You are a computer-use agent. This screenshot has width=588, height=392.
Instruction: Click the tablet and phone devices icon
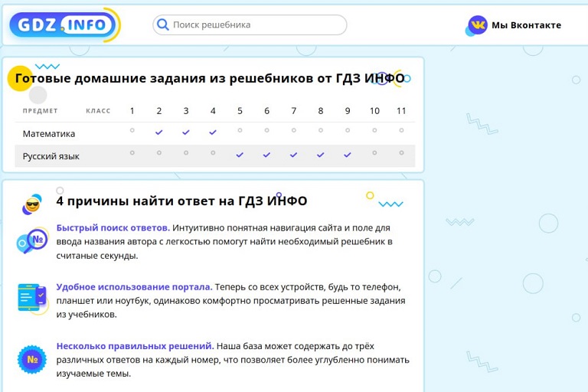pyautogui.click(x=32, y=297)
